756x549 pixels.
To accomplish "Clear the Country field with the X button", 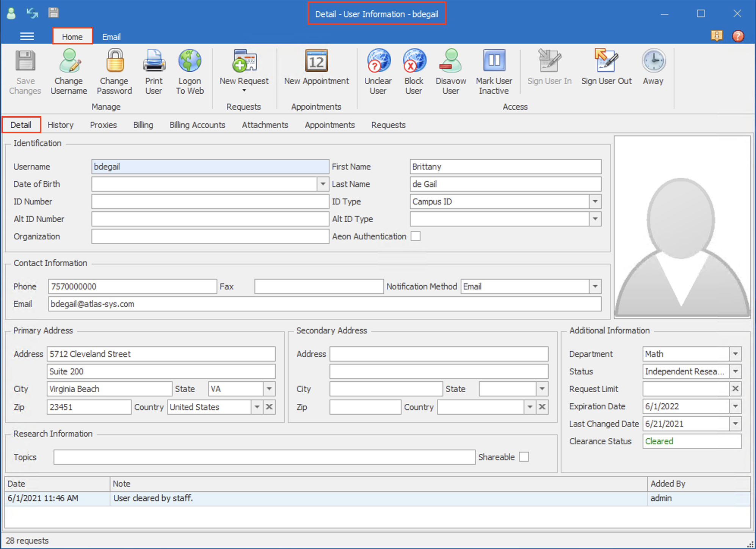I will point(269,407).
